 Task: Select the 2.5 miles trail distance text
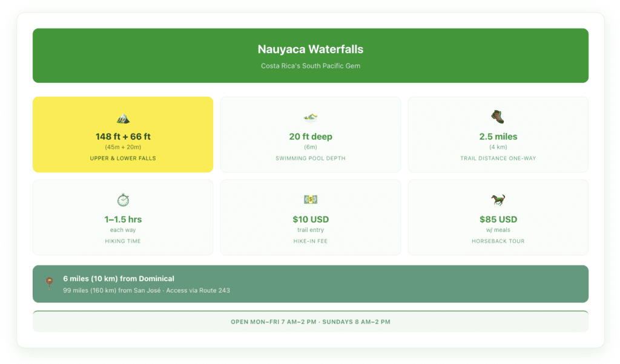[x=498, y=137]
